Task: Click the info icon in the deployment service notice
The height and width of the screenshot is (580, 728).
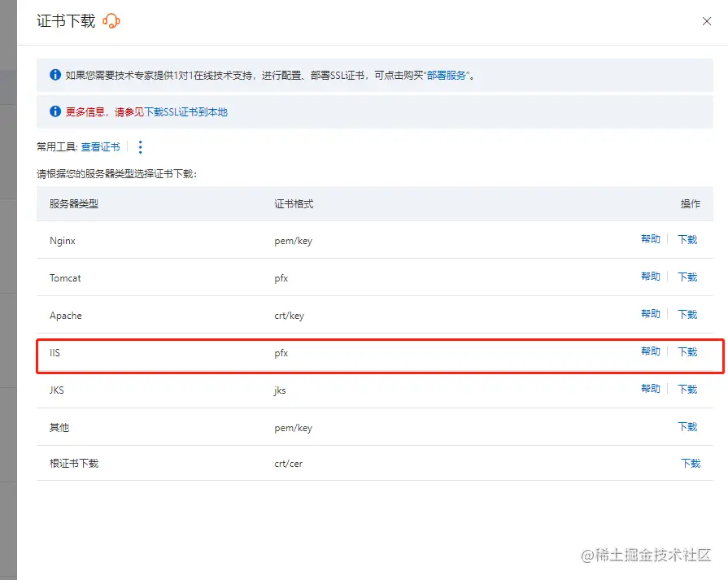Action: (x=54, y=74)
